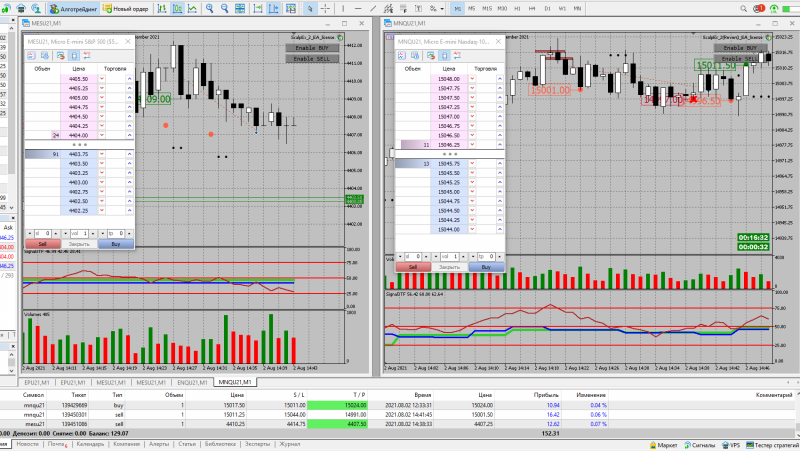Screen dimensions: 800x451
Task: Sort trades by the Прибыль column header
Action: [546, 395]
